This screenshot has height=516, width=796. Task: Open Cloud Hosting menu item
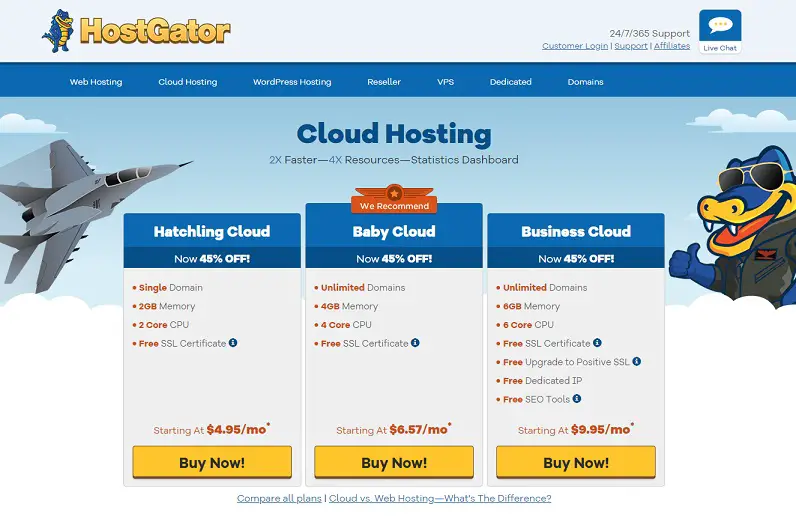coord(188,82)
